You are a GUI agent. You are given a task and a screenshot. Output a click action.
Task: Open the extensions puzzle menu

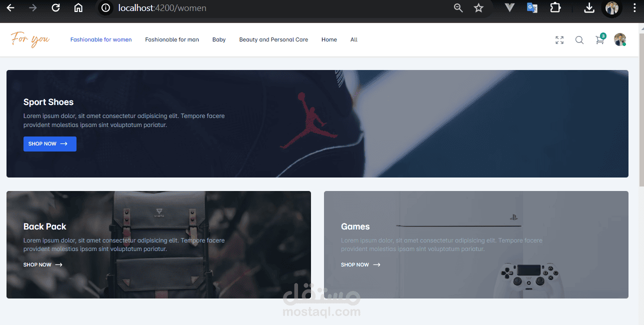pyautogui.click(x=555, y=7)
